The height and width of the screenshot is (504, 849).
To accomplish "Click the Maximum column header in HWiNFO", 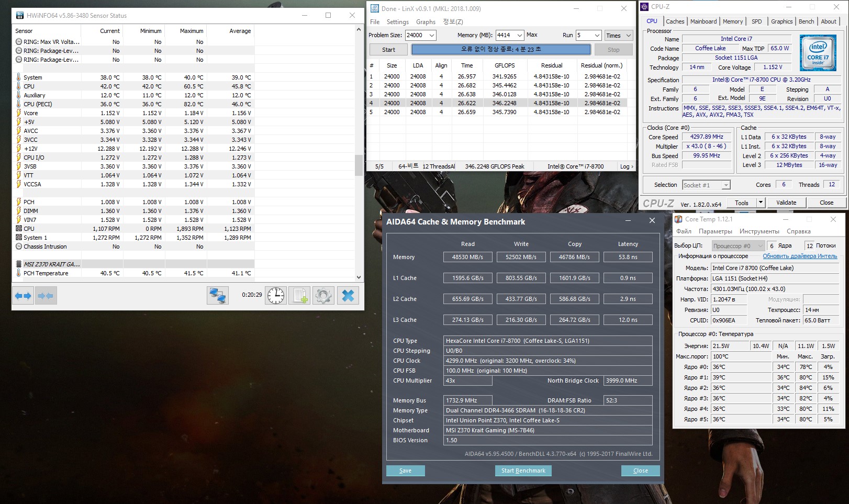I will (x=192, y=31).
